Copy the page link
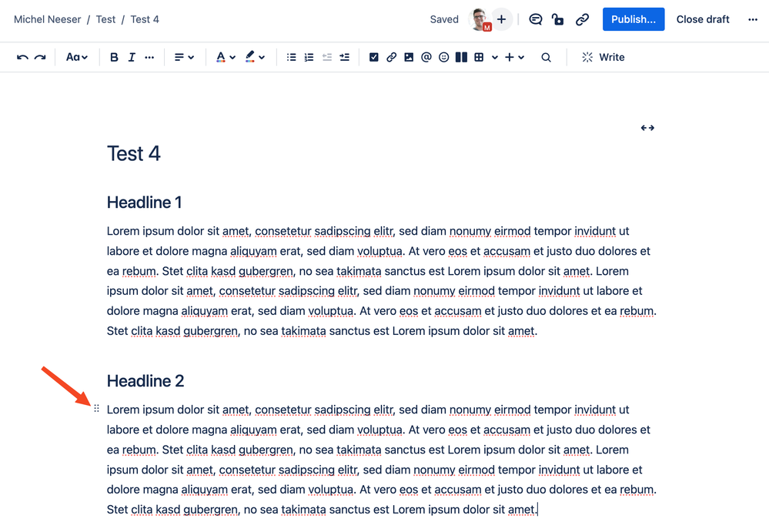This screenshot has height=532, width=769. click(x=582, y=19)
